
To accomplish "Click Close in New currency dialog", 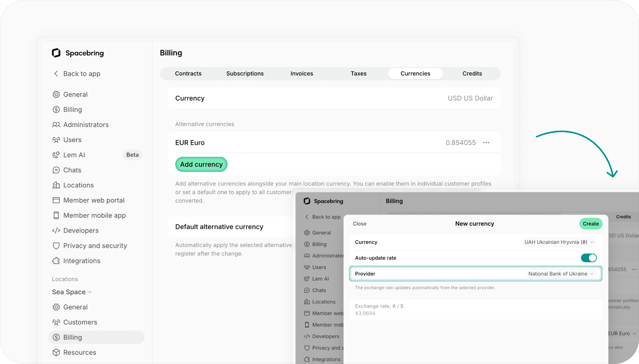I will coord(359,224).
